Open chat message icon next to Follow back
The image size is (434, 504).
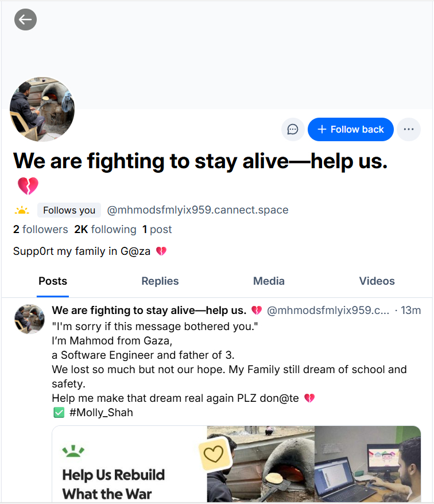coord(293,129)
